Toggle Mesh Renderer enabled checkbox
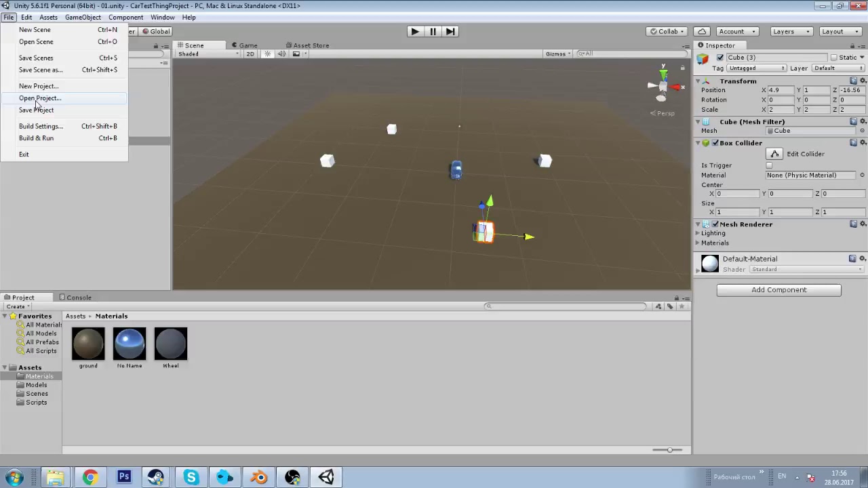 [715, 224]
